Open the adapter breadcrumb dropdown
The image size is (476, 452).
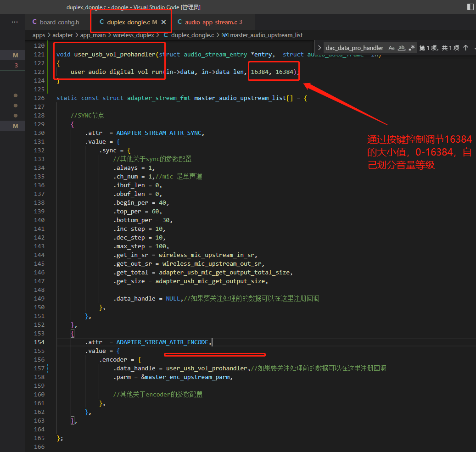tap(62, 35)
